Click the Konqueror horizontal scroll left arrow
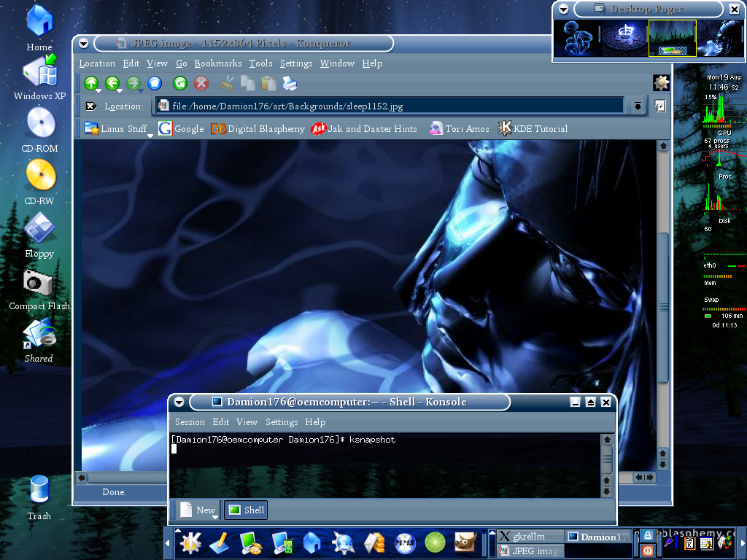747x560 pixels. pyautogui.click(x=81, y=478)
